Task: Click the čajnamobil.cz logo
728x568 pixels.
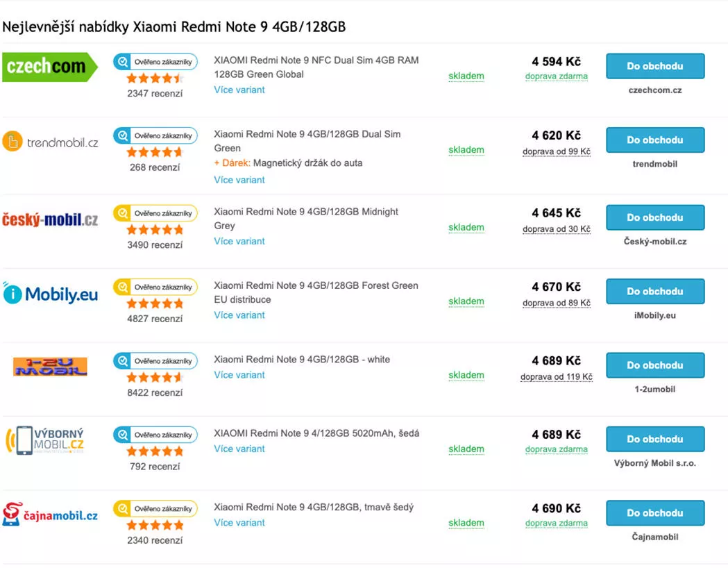Action: 50,514
